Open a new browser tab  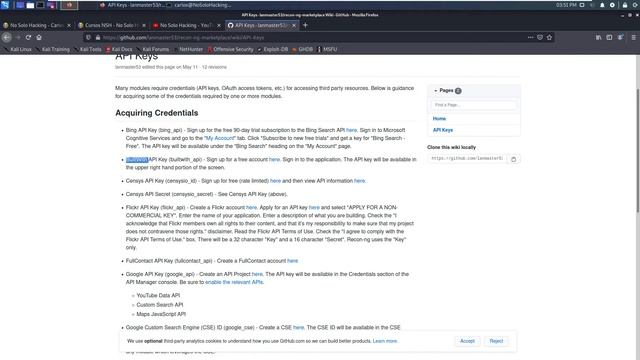305,25
